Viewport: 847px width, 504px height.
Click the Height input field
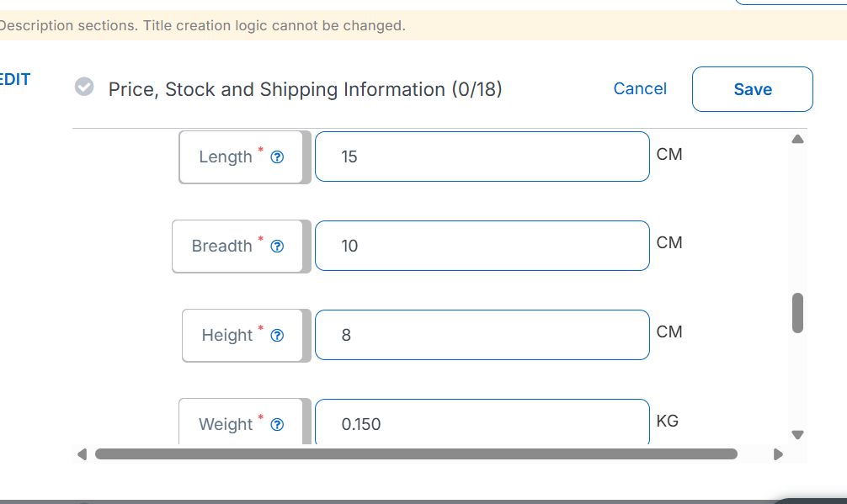pos(482,335)
